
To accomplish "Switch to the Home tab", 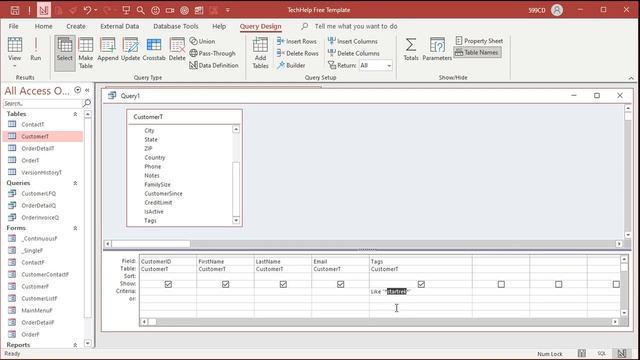I will (x=44, y=26).
